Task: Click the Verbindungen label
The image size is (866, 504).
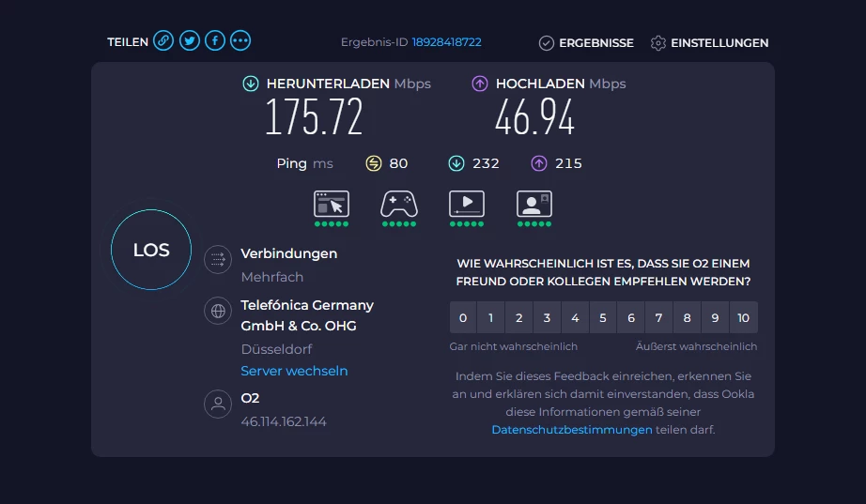Action: [289, 254]
